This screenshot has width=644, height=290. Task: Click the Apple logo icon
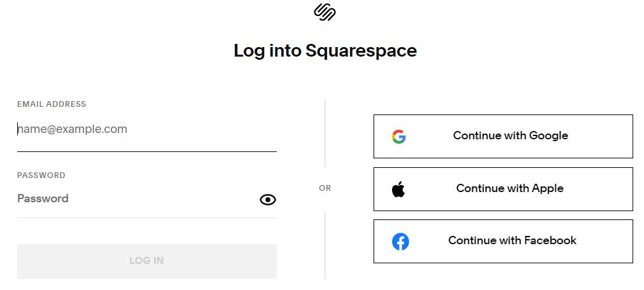pyautogui.click(x=398, y=189)
